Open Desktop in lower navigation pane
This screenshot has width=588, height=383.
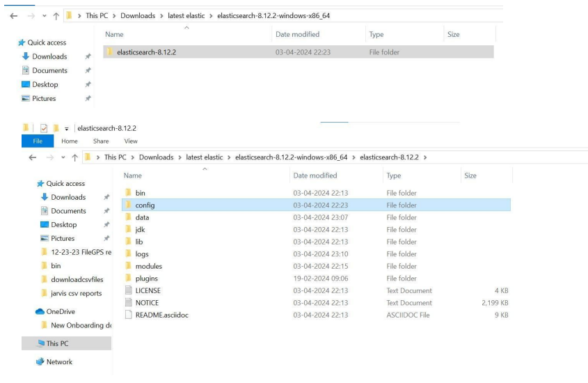(x=58, y=225)
